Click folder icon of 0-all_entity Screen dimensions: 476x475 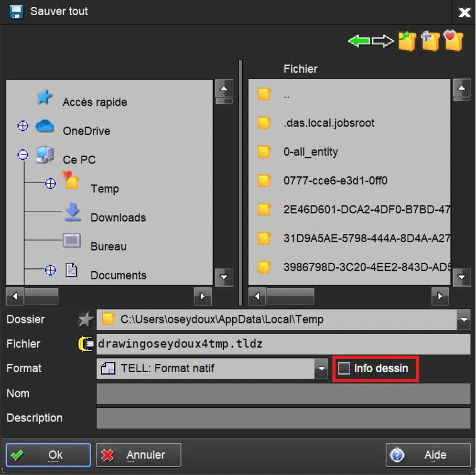(x=264, y=152)
